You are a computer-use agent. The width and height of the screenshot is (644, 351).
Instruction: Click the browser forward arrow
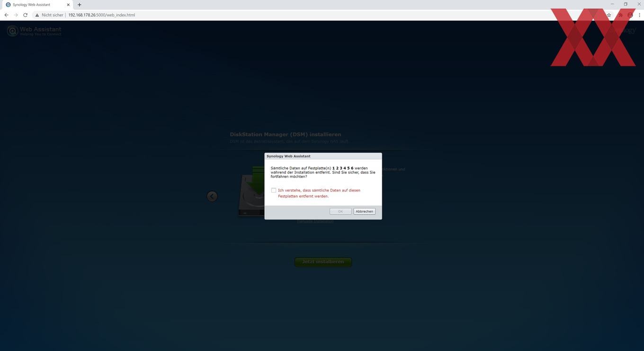click(16, 15)
